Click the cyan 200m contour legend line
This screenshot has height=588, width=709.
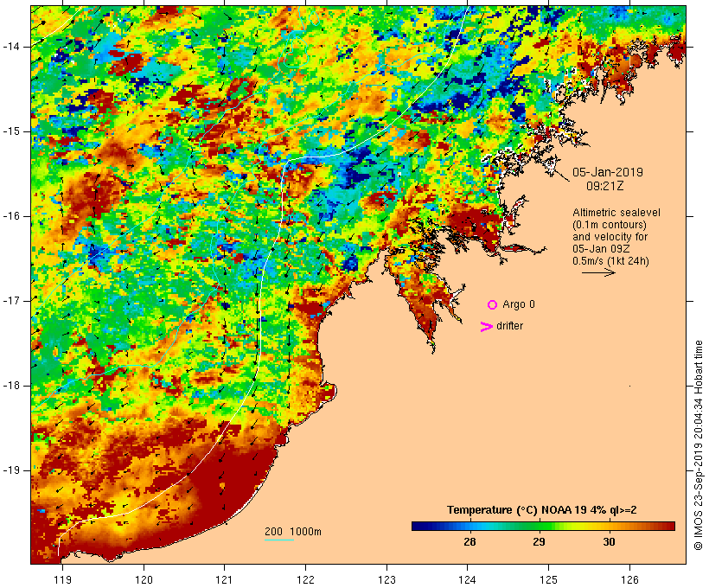[279, 540]
